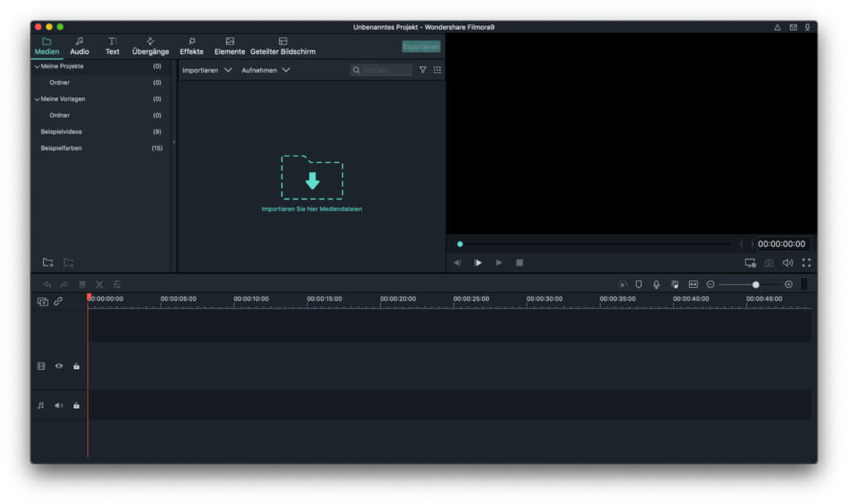Image resolution: width=848 pixels, height=504 pixels.
Task: Click the zoom to fit timeline icon
Action: coord(693,285)
